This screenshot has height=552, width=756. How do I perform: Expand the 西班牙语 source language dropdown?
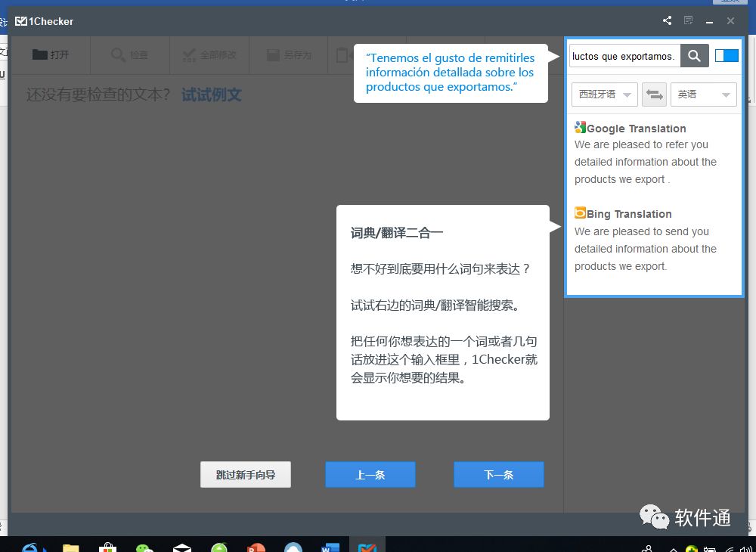[605, 95]
